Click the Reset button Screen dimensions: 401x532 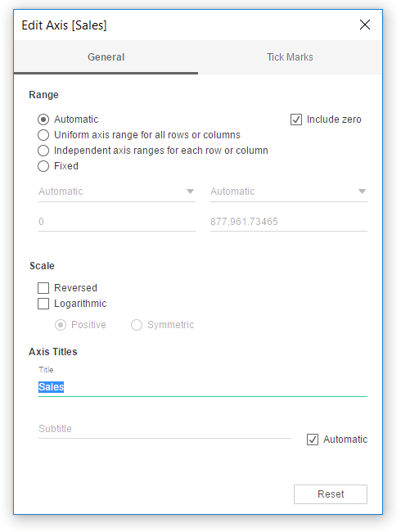click(x=331, y=494)
